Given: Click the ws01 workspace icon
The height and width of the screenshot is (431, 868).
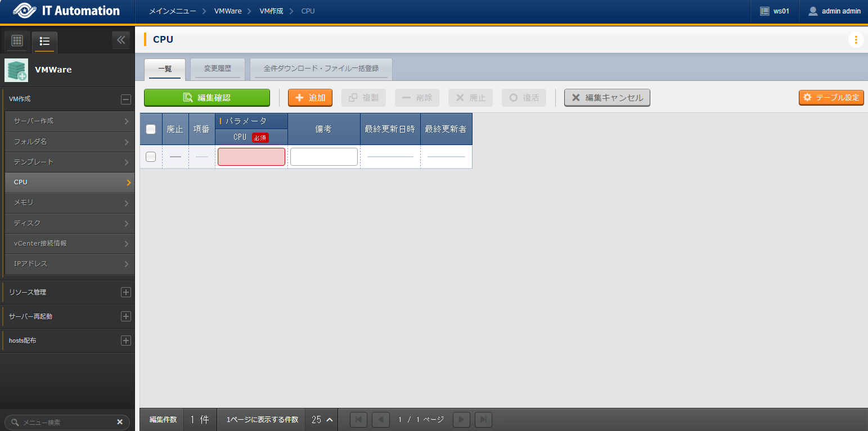Looking at the screenshot, I should (x=764, y=11).
